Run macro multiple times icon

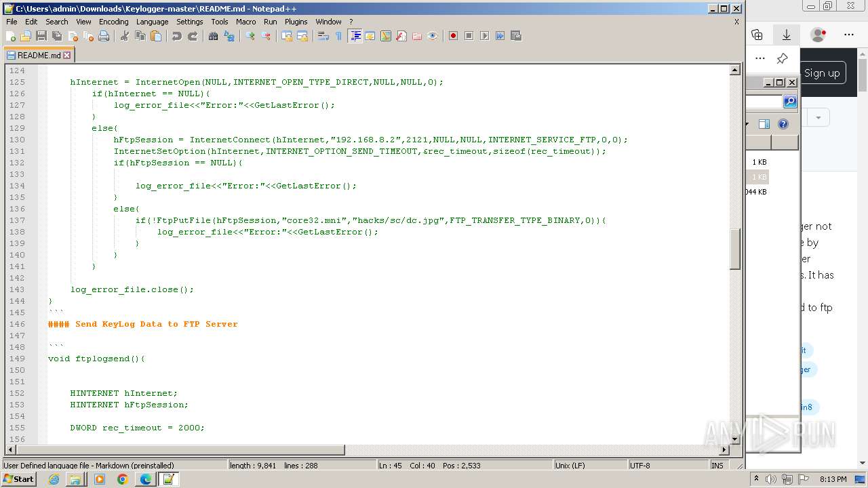coord(500,36)
